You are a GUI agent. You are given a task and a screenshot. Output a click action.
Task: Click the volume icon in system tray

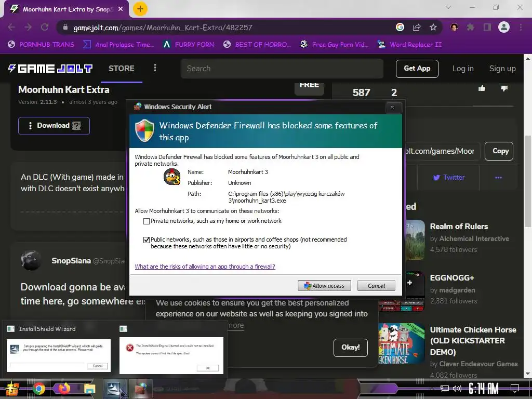pos(457,389)
